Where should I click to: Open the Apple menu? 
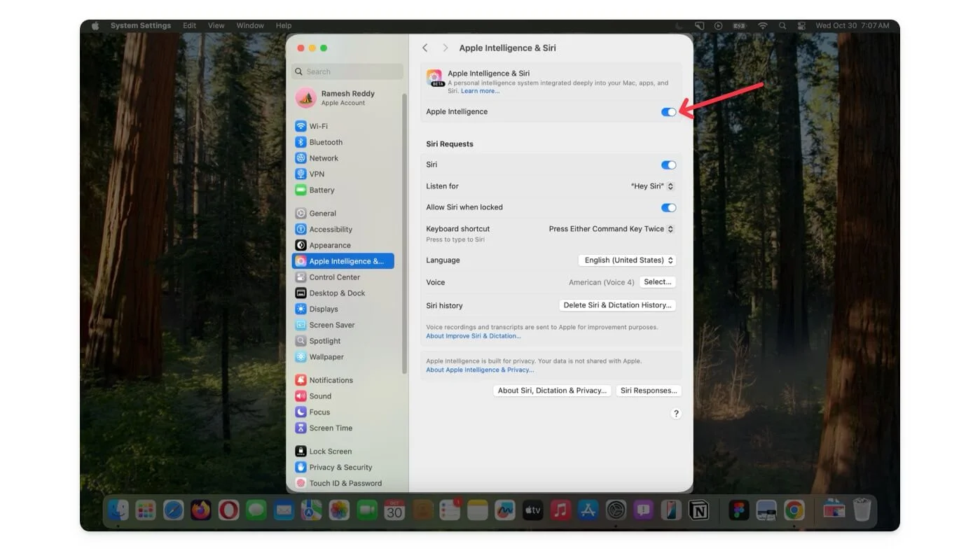95,26
